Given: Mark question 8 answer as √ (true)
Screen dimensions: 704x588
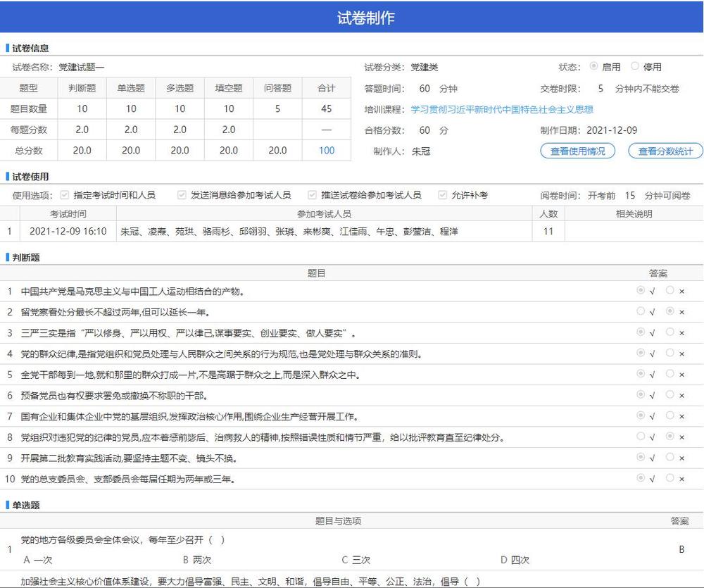Looking at the screenshot, I should [x=641, y=437].
